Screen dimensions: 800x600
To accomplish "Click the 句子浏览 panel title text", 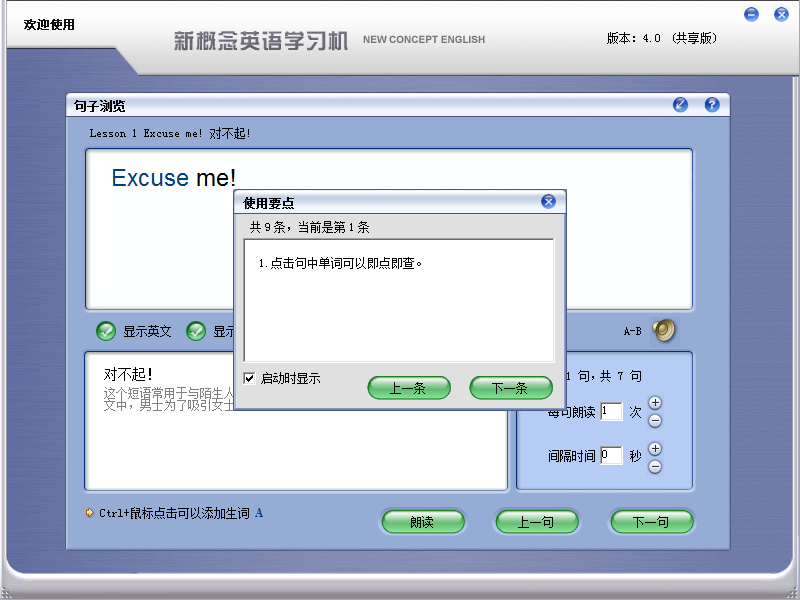I will pos(99,106).
